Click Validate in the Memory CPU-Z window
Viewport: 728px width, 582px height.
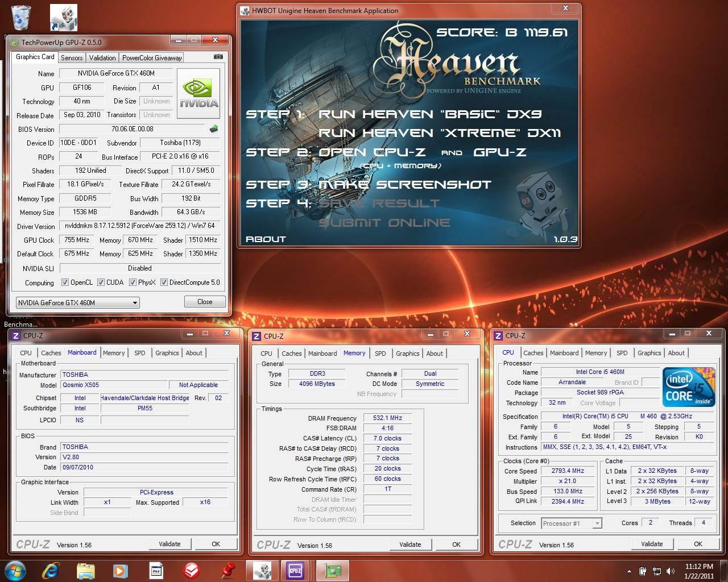pos(410,544)
